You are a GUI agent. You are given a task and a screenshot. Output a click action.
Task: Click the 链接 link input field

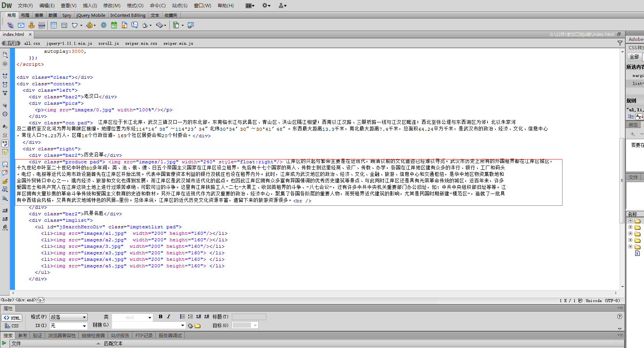pos(146,325)
